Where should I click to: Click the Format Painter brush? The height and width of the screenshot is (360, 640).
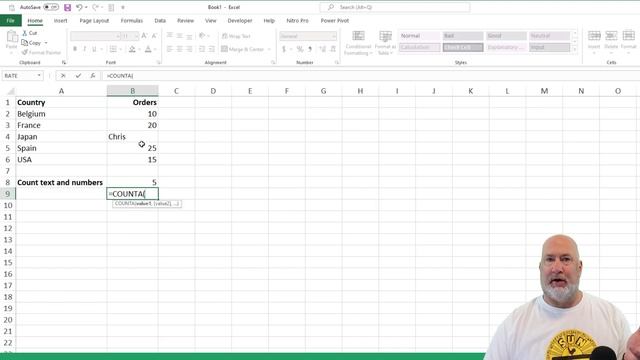coord(41,52)
